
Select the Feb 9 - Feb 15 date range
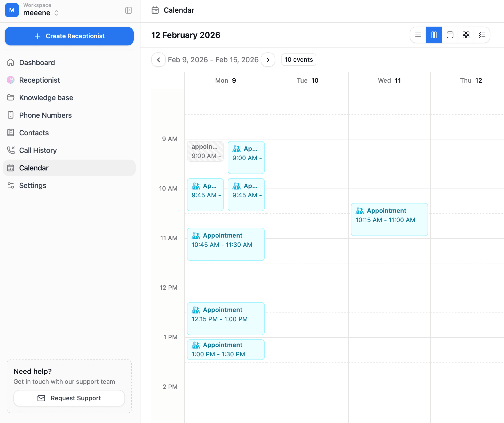213,60
